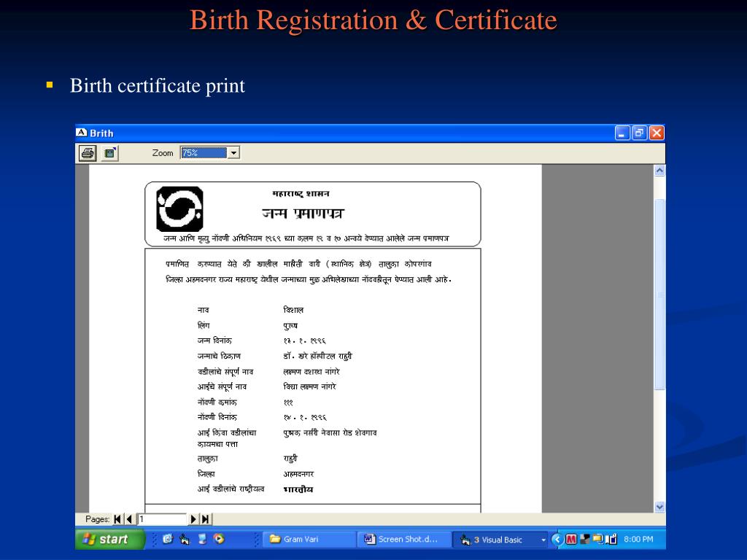The image size is (747, 560).
Task: Minimize the Brith window
Action: click(622, 133)
